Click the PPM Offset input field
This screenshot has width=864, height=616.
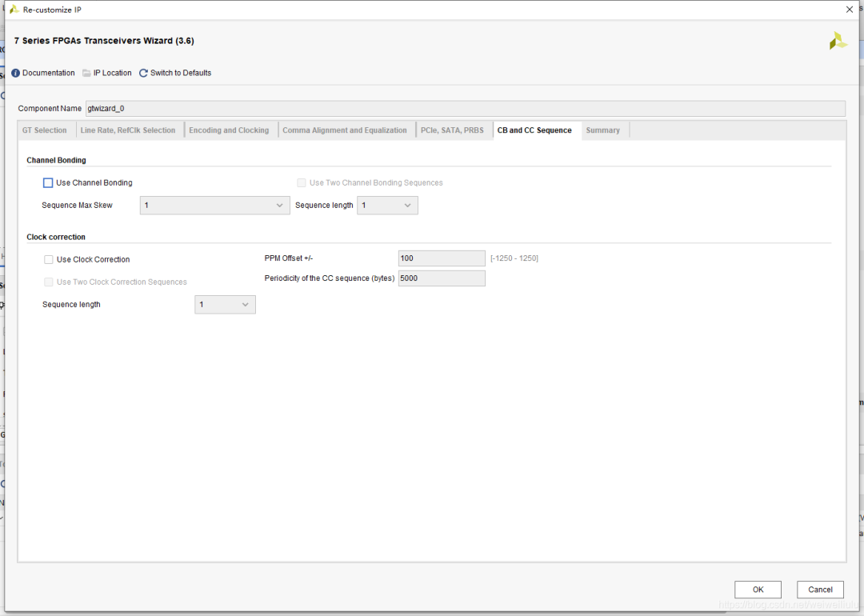pyautogui.click(x=442, y=258)
